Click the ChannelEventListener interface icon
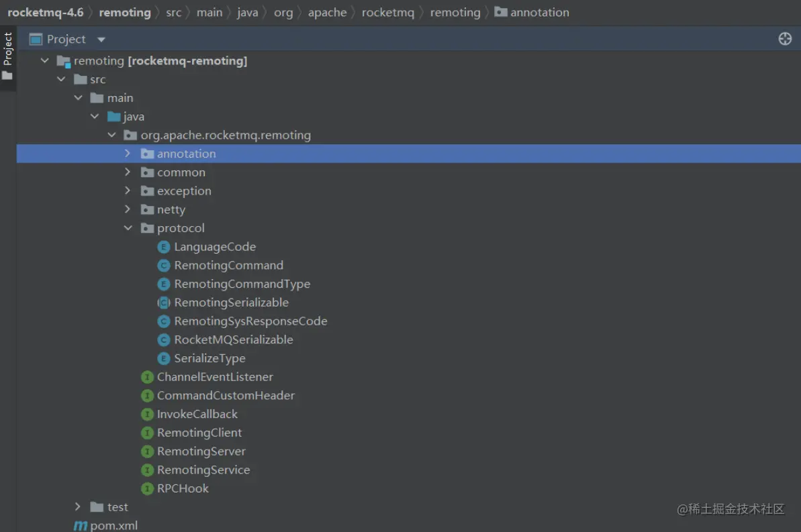 click(x=147, y=377)
